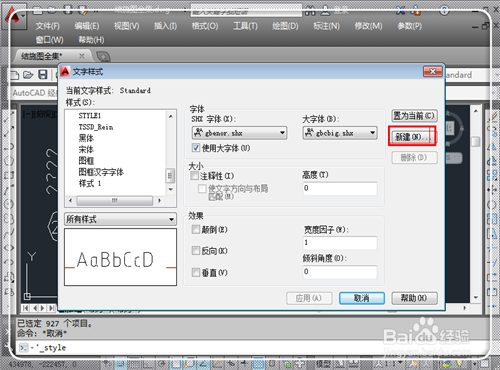This screenshot has height=370, width=500.
Task: Jump to the first layout tab arrow
Action: pos(25,308)
